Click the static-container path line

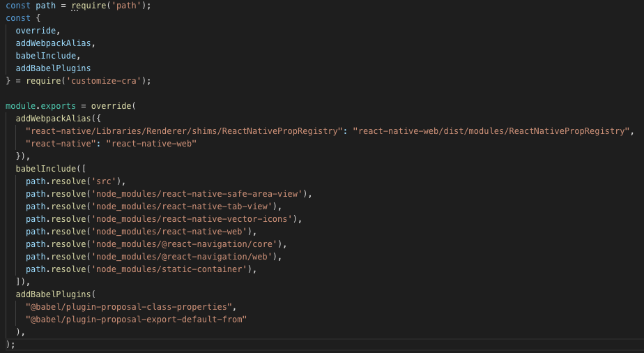click(x=141, y=269)
